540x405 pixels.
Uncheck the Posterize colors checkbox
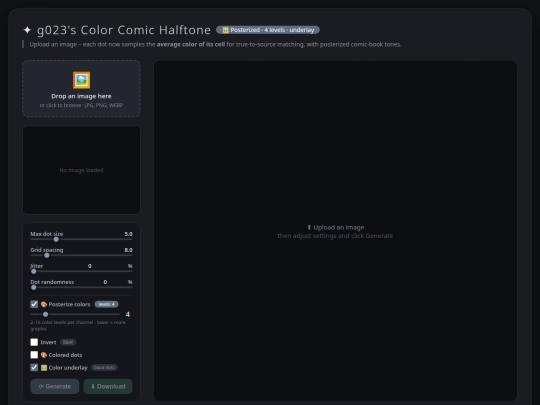[34, 304]
